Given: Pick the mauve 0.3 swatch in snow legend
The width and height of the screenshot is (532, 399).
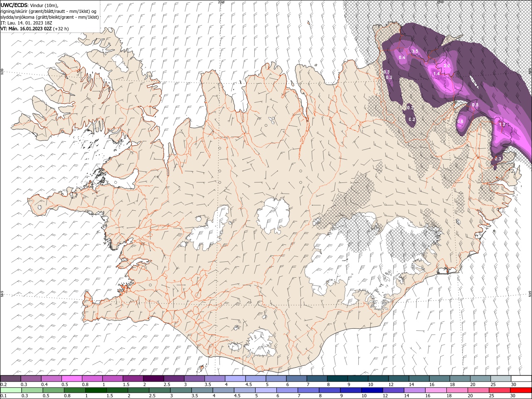Looking at the screenshot, I should (31, 379).
